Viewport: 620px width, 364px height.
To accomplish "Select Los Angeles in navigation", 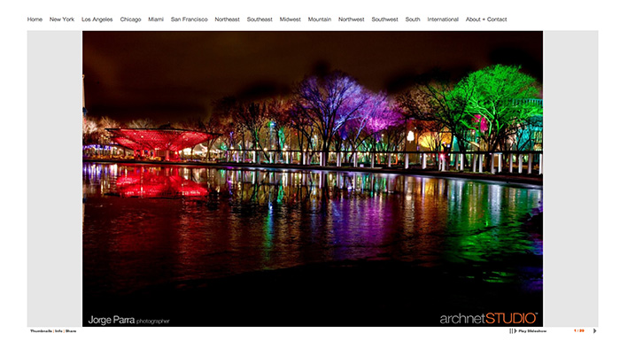I will [x=97, y=19].
